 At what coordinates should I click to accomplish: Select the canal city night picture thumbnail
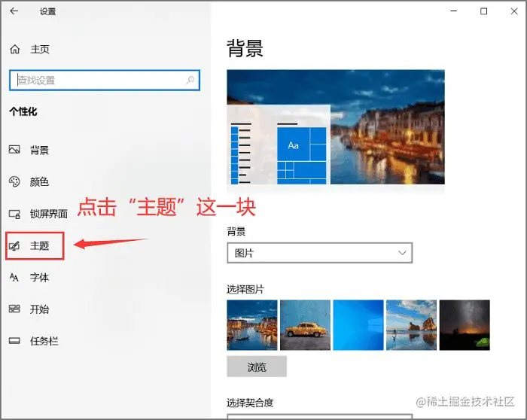coord(252,325)
